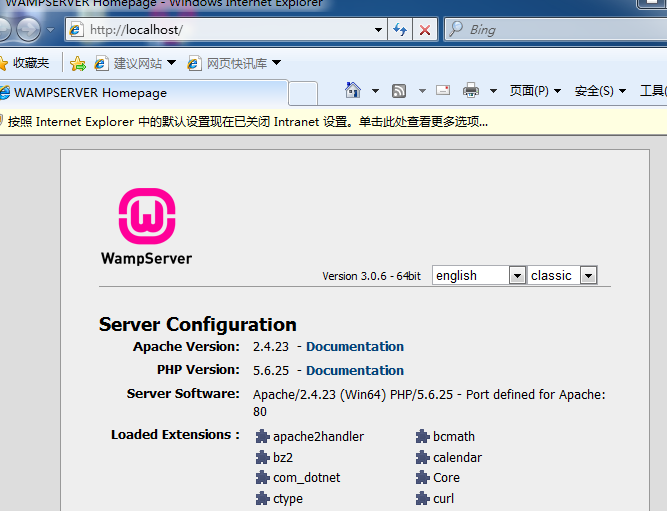Open the 网页快讯库 web slice link
Viewport: 667px width, 511px height.
click(x=227, y=63)
